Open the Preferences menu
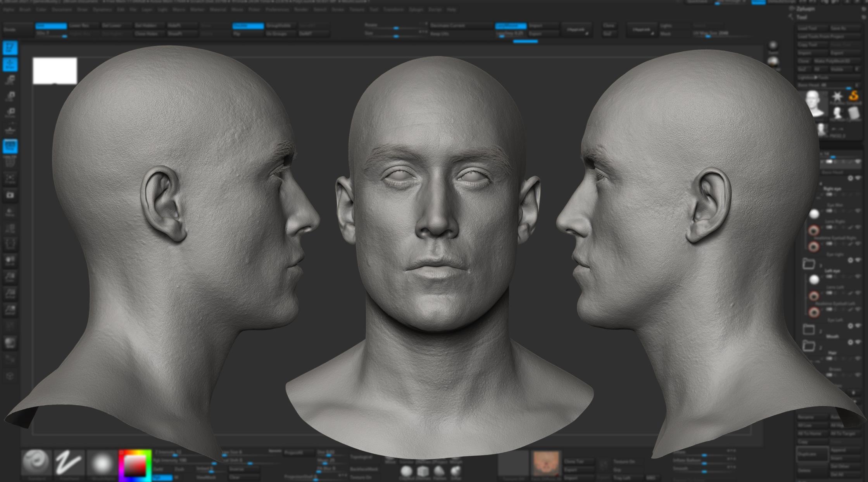 [x=277, y=9]
